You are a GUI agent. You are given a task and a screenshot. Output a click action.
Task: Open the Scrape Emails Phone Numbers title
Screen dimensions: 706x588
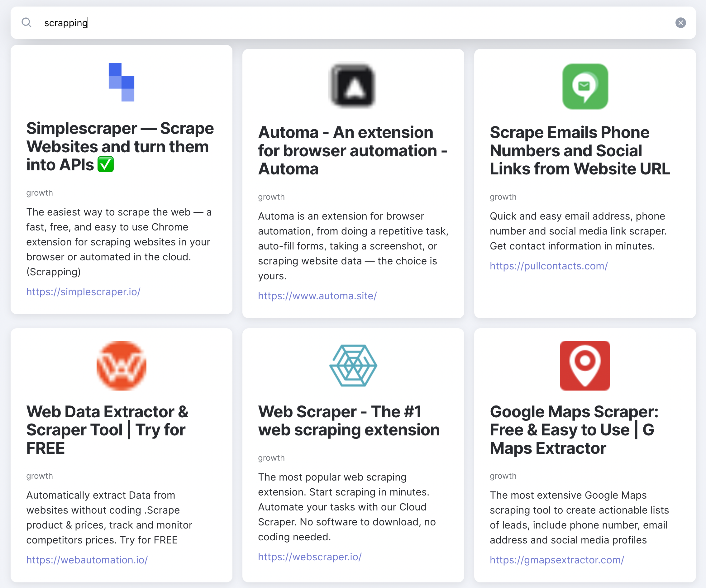point(580,150)
